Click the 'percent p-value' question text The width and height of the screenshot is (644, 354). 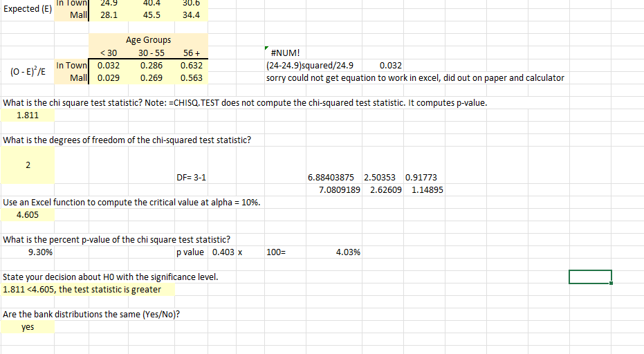[117, 239]
